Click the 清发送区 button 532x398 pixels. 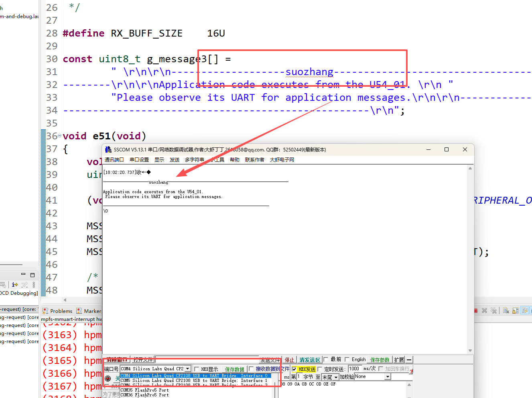(310, 360)
